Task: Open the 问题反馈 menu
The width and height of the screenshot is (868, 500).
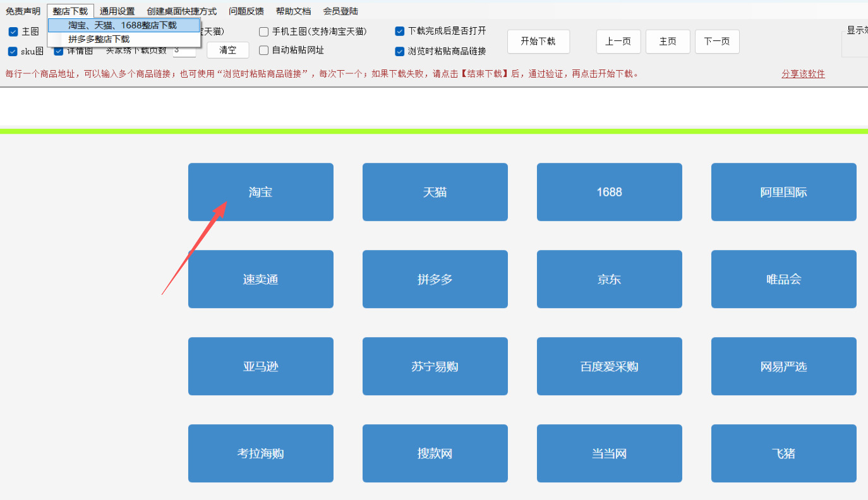Action: pos(246,11)
